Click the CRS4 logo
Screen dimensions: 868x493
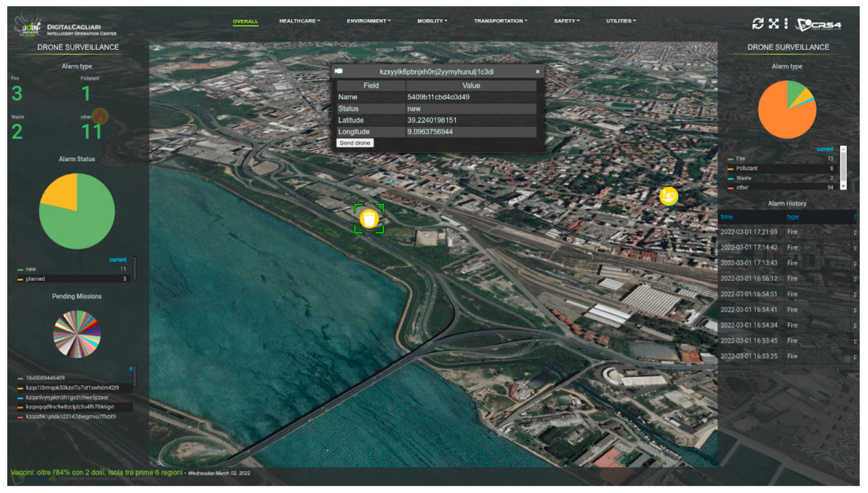pyautogui.click(x=819, y=25)
